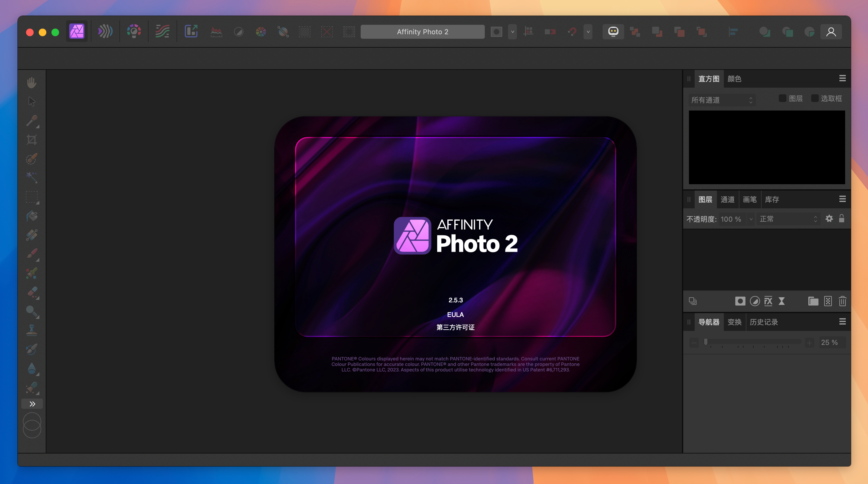Click the Intersect boolean operation icon
Viewport: 868px width, 484px height.
[x=809, y=32]
